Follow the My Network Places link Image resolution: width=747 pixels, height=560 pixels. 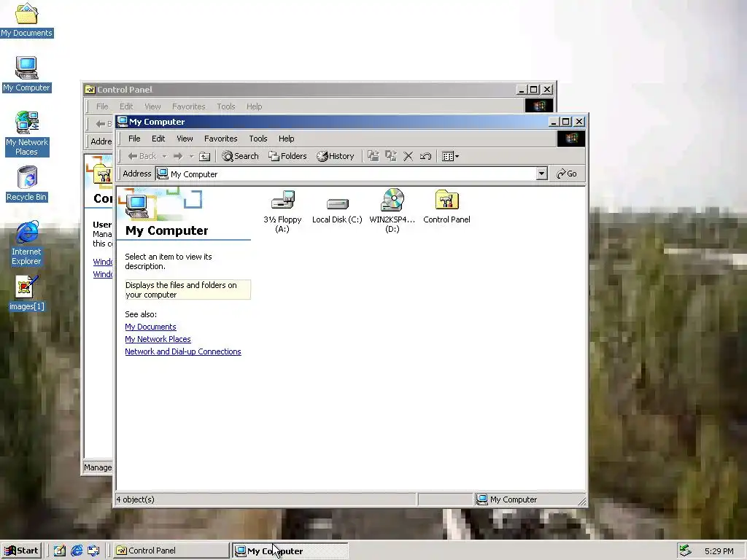click(x=158, y=339)
